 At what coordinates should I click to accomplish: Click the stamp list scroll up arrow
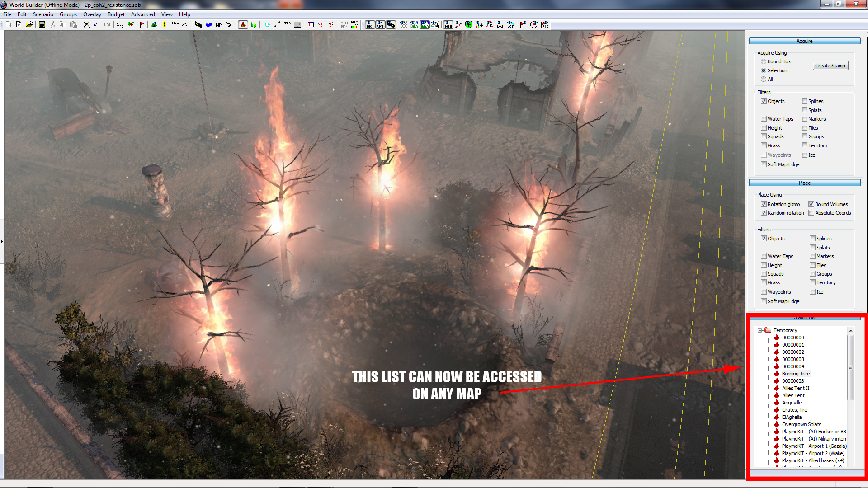click(850, 331)
